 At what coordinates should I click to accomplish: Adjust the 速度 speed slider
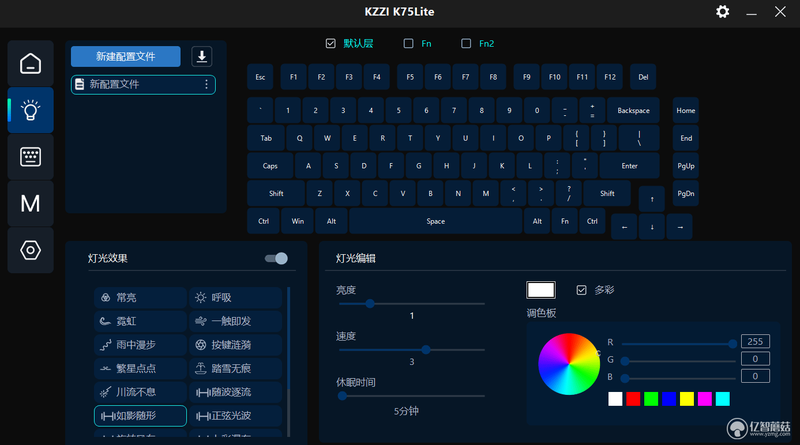tap(412, 350)
